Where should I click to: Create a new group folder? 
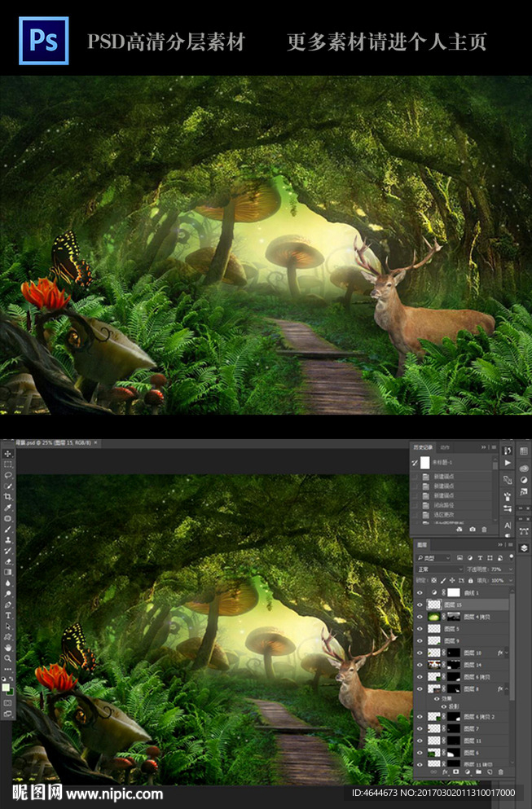click(479, 772)
